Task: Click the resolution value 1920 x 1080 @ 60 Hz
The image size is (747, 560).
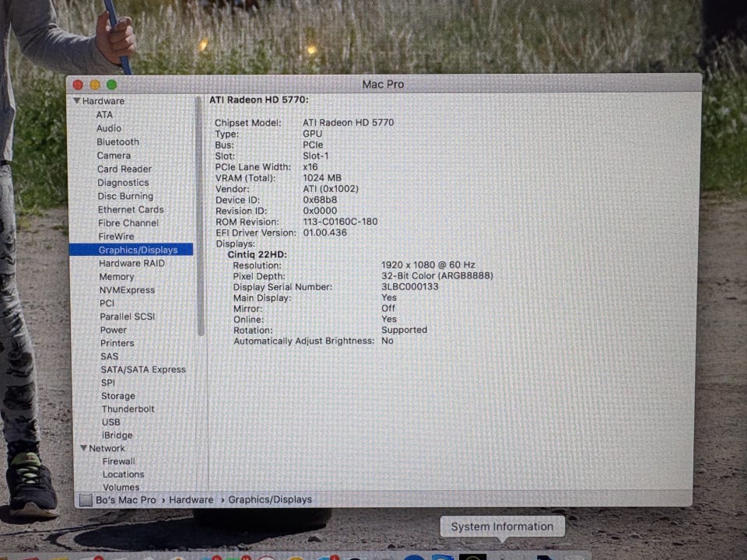Action: coord(428,264)
